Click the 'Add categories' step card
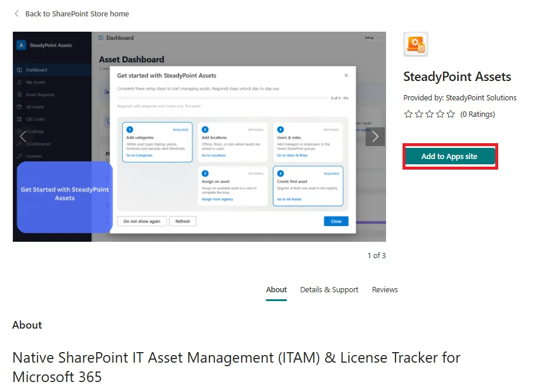551x392 pixels. coord(157,142)
